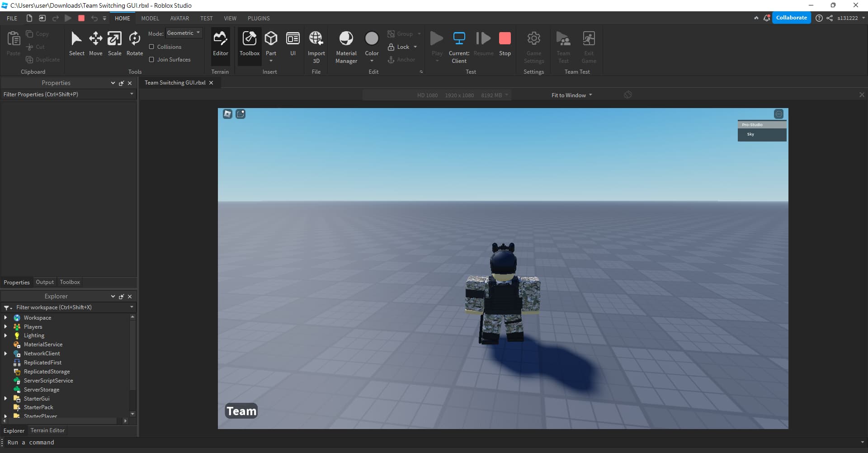Activate the Scale tool
Image resolution: width=868 pixels, height=453 pixels.
[x=114, y=43]
